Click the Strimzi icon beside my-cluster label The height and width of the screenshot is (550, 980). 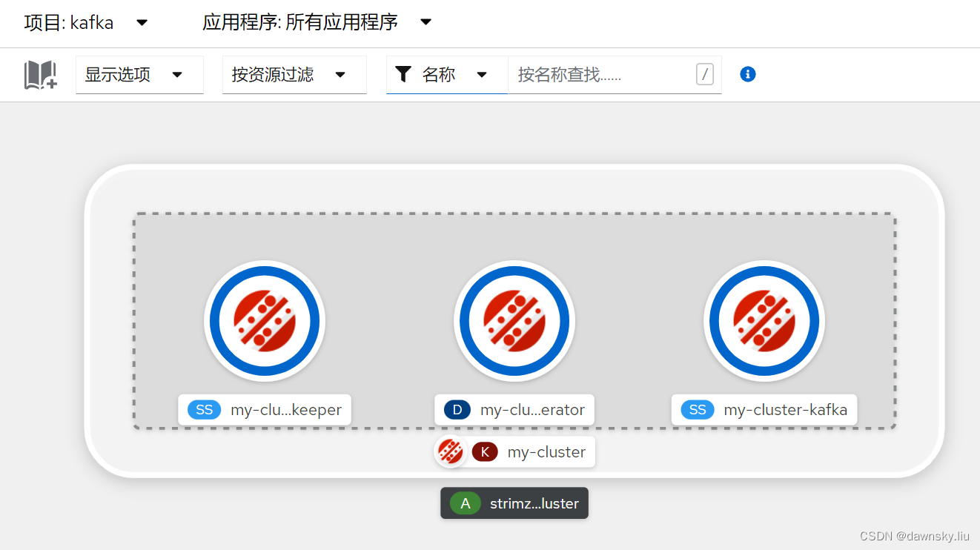coord(450,451)
